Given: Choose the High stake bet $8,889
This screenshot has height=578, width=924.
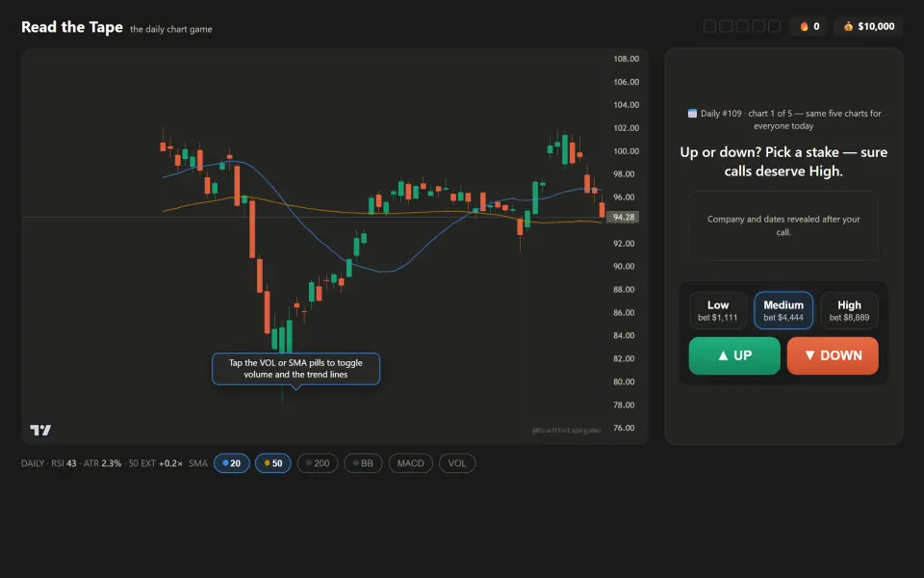Looking at the screenshot, I should coord(849,310).
